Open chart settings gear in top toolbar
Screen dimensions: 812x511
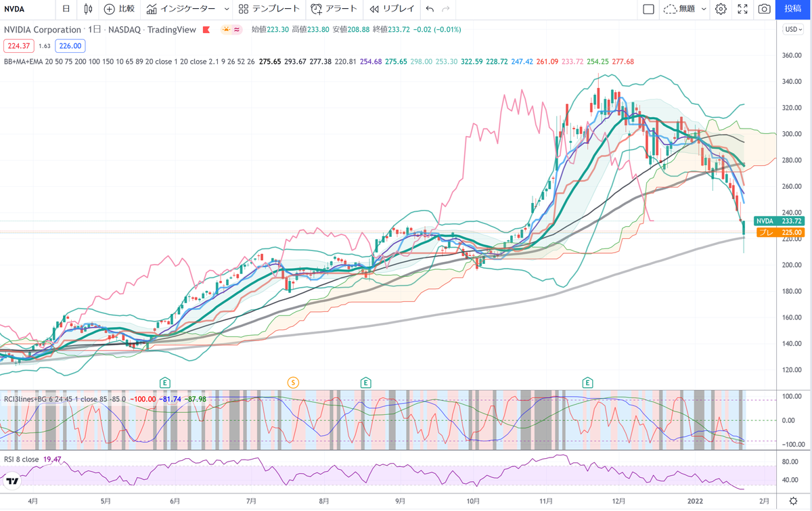[x=721, y=9]
